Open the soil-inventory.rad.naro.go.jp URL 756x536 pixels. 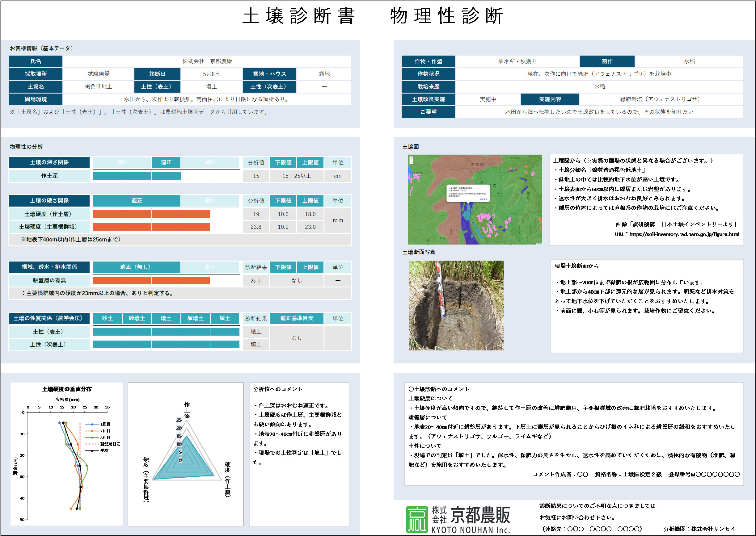pyautogui.click(x=684, y=234)
